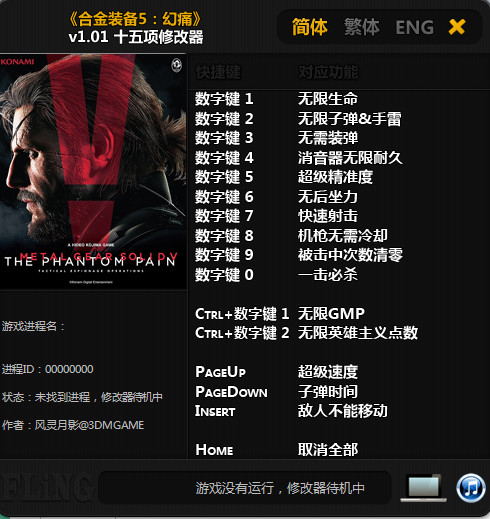Click the blue music note icon
This screenshot has width=490, height=519.
(x=471, y=487)
